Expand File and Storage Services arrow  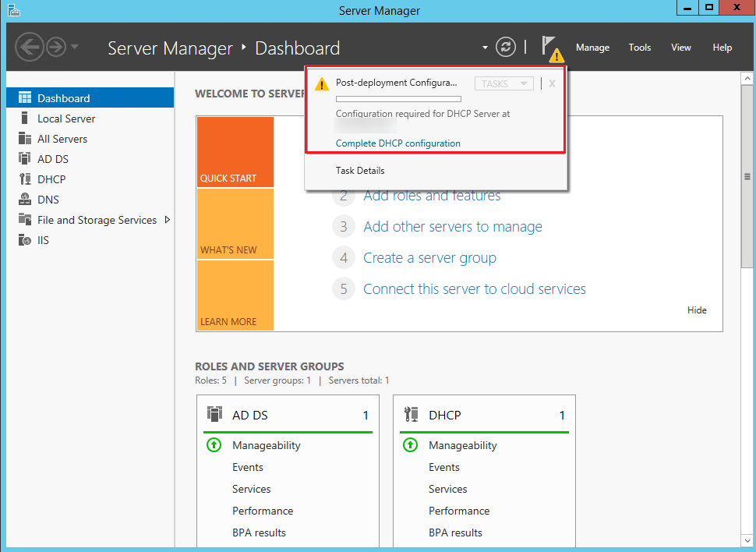pos(168,220)
